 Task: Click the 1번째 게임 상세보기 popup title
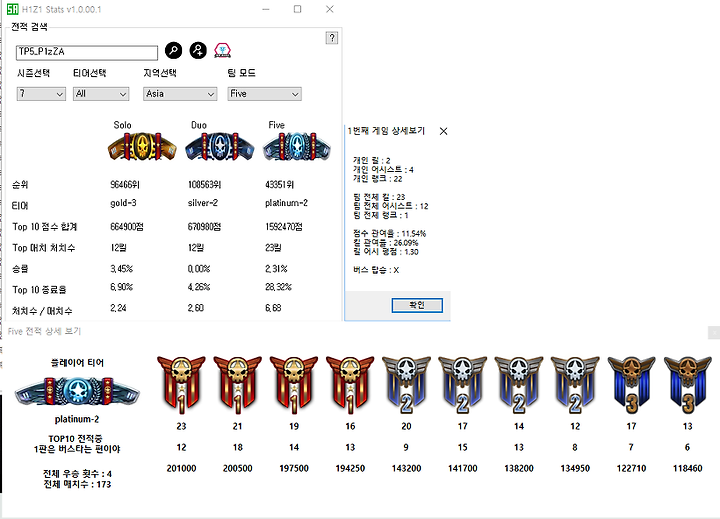[386, 131]
